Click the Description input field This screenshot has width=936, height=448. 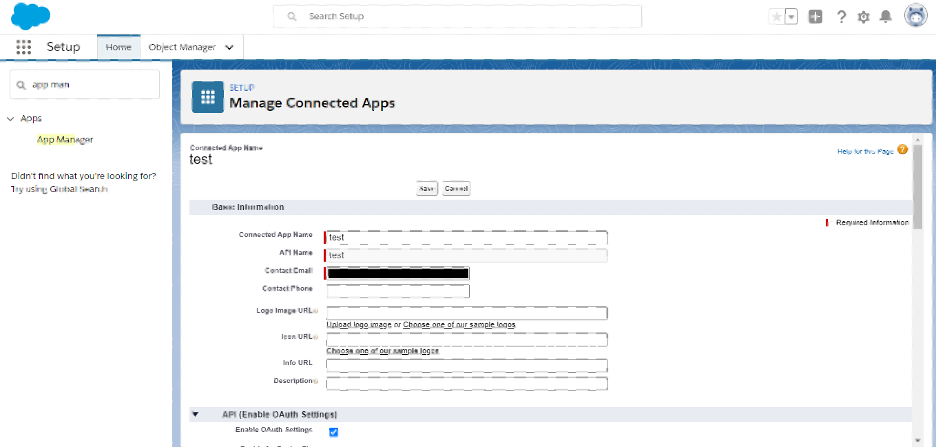(467, 383)
